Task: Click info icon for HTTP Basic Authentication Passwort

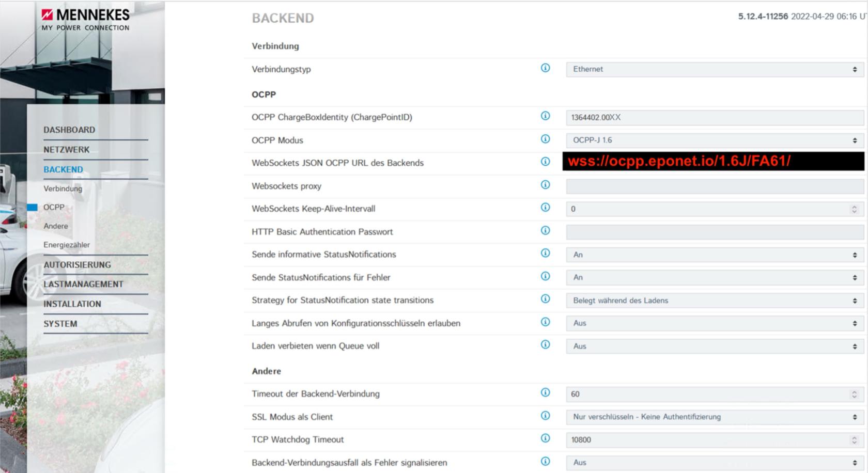Action: coord(545,231)
